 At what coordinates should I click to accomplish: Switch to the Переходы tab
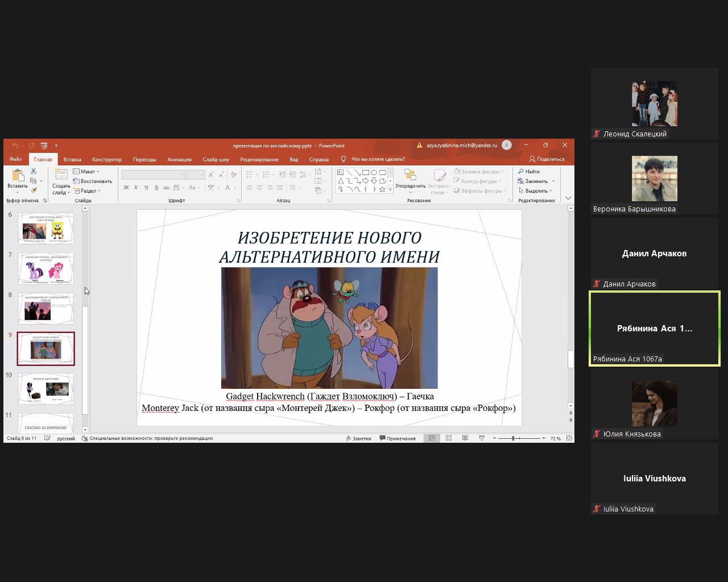pyautogui.click(x=144, y=159)
